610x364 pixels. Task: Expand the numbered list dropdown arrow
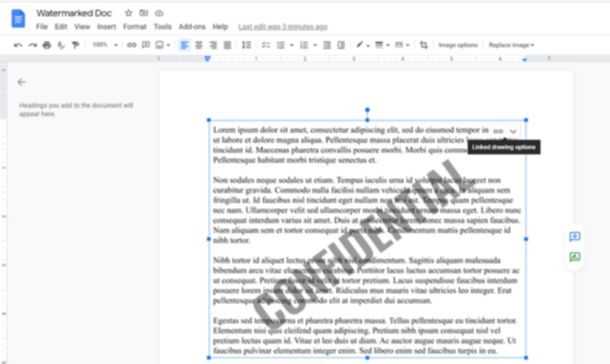click(315, 45)
